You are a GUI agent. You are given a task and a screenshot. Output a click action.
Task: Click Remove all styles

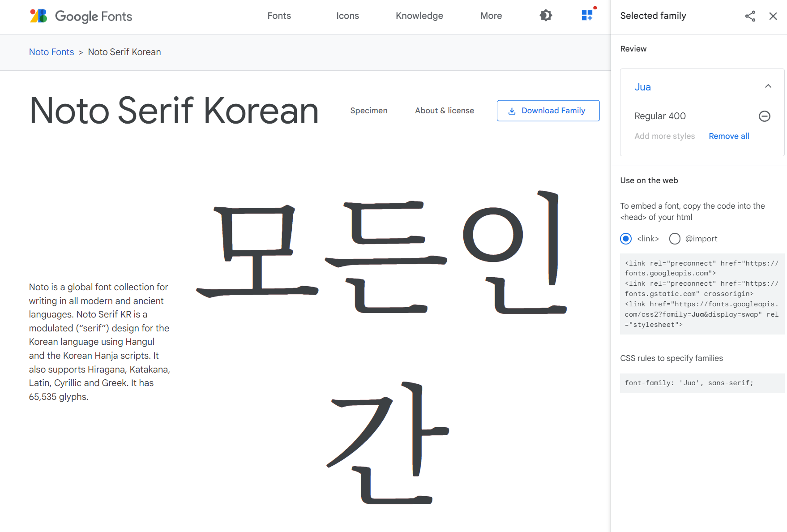point(729,136)
